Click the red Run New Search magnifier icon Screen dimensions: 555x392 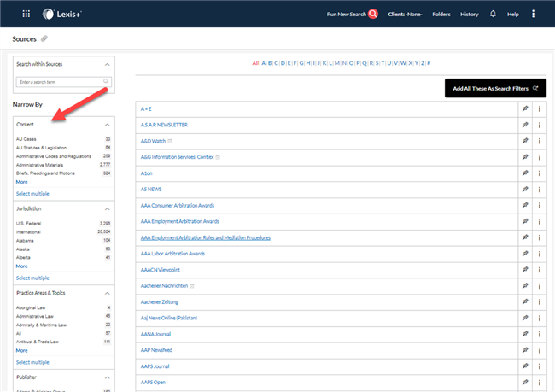click(373, 14)
